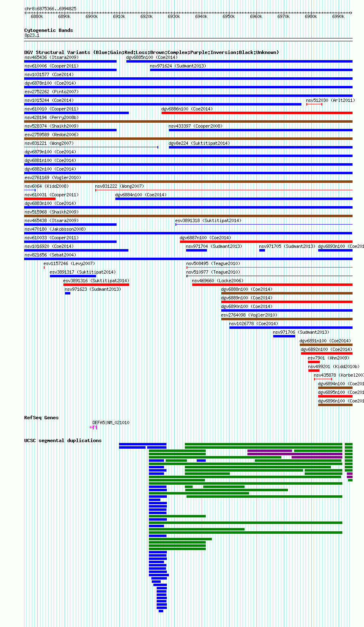
Task: Select esv2752262 (Pinto2007) variant label
Action: tap(52, 92)
